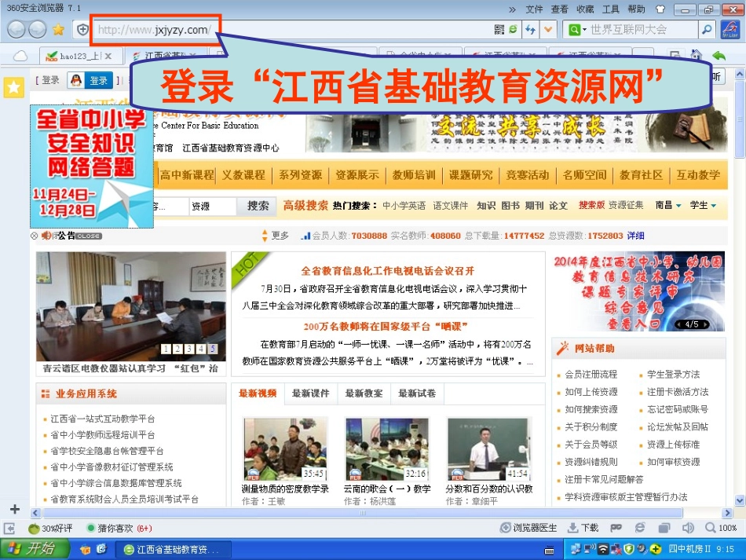Open 江西省一站式互动教学平台 link
This screenshot has width=746, height=560.
coord(103,419)
